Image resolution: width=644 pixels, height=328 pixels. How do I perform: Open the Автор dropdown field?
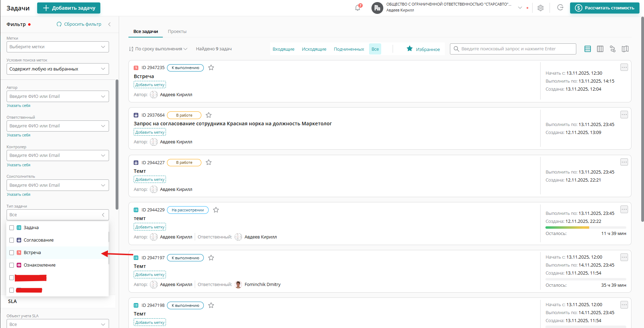coord(58,96)
